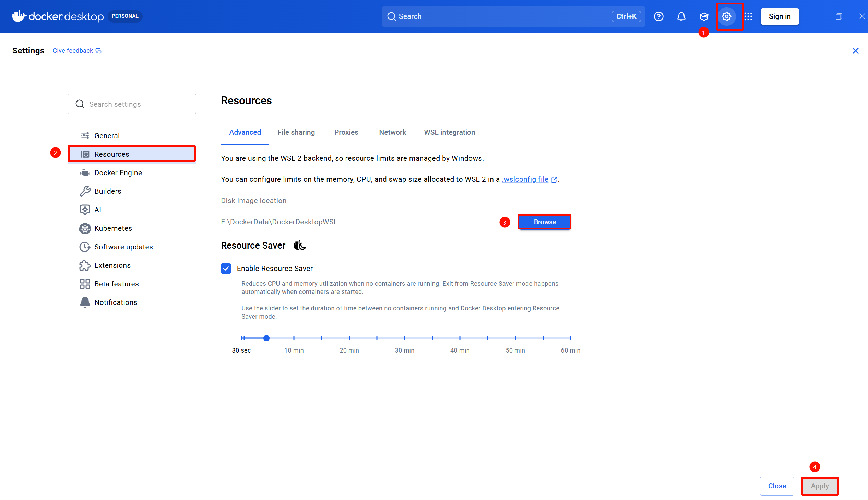This screenshot has width=868, height=500.
Task: Go to Beta features settings
Action: point(116,284)
